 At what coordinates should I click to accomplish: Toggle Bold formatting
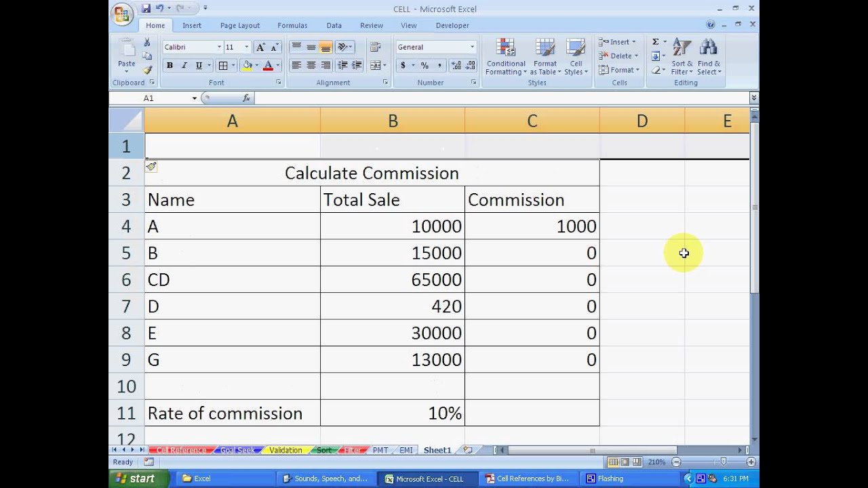click(x=170, y=66)
